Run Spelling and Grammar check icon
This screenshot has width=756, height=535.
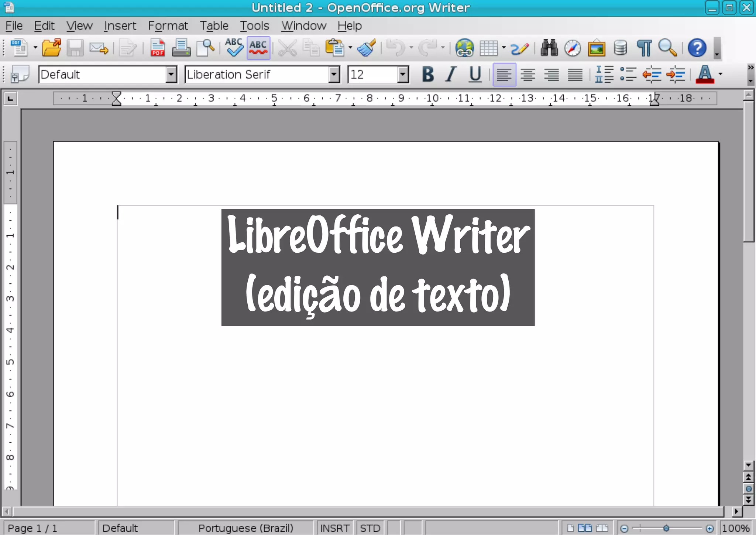234,48
